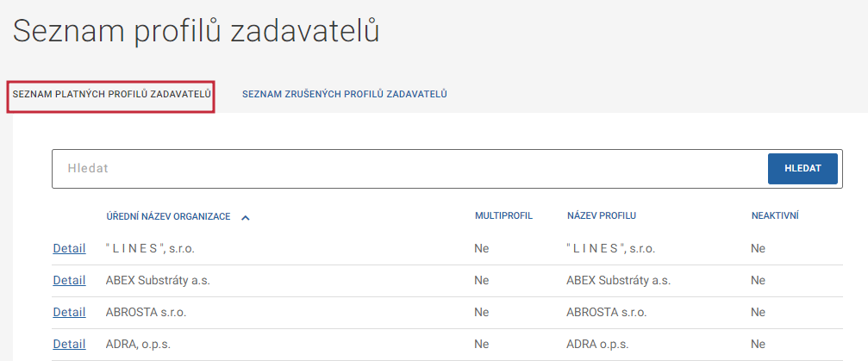868x361 pixels.
Task: Open Seznam zrušených profilů zadavatelů tab
Action: [x=344, y=93]
